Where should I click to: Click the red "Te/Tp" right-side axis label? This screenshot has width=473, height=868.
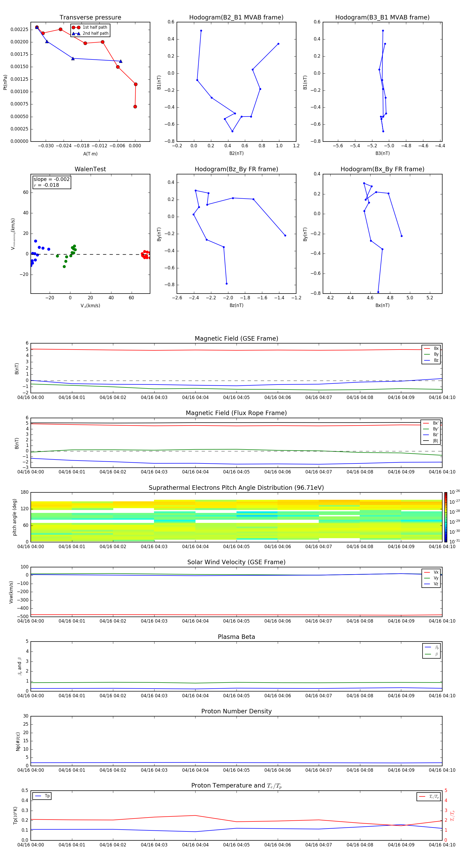[x=453, y=815]
